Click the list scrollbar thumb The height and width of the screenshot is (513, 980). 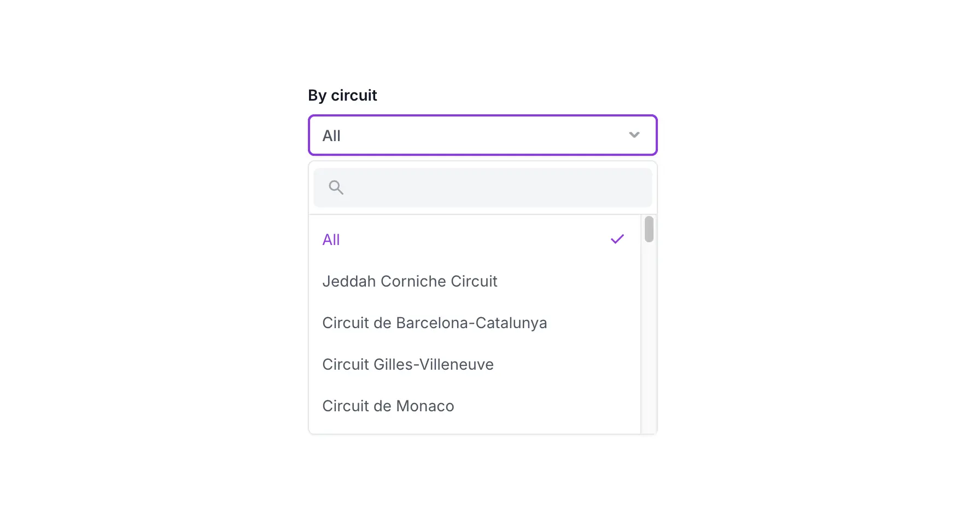click(x=649, y=229)
